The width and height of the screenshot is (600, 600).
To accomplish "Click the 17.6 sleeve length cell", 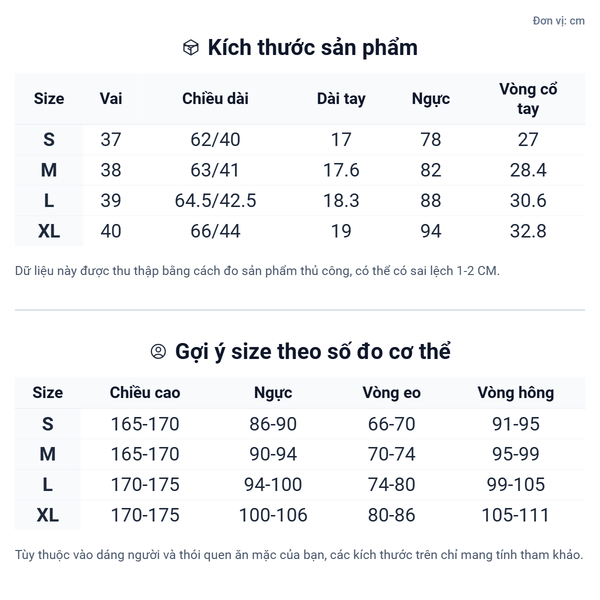I will pos(341,171).
